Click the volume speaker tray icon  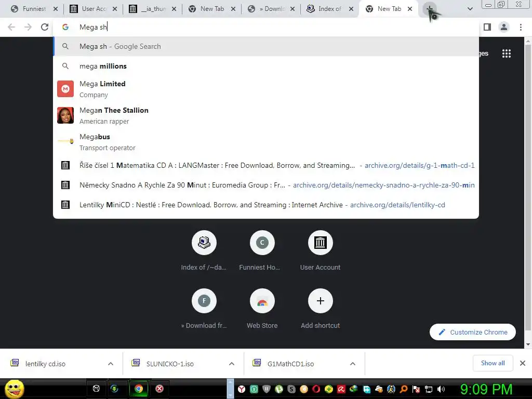441,389
